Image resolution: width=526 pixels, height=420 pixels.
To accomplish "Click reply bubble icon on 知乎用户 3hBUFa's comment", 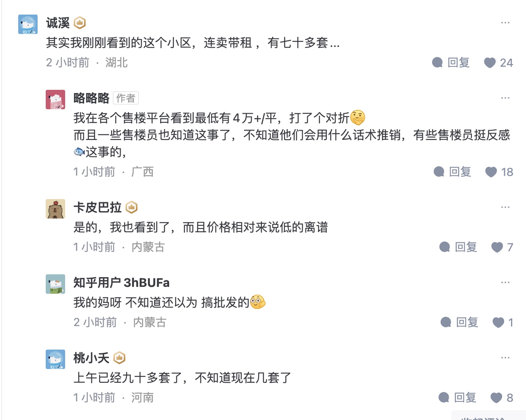I will pos(446,322).
